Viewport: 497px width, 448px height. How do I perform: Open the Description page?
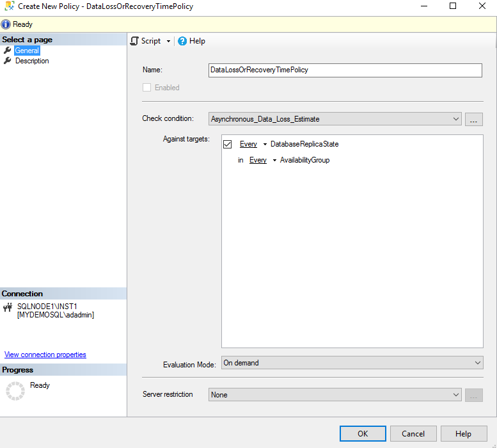(x=32, y=61)
